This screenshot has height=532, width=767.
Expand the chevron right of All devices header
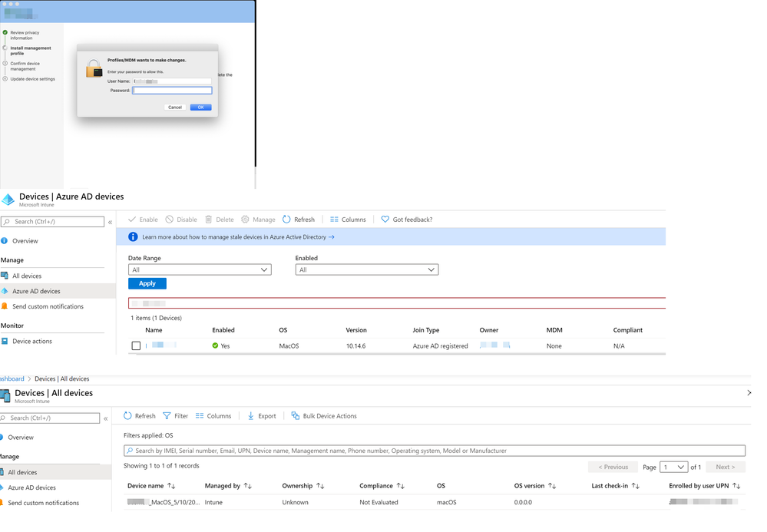pyautogui.click(x=749, y=392)
